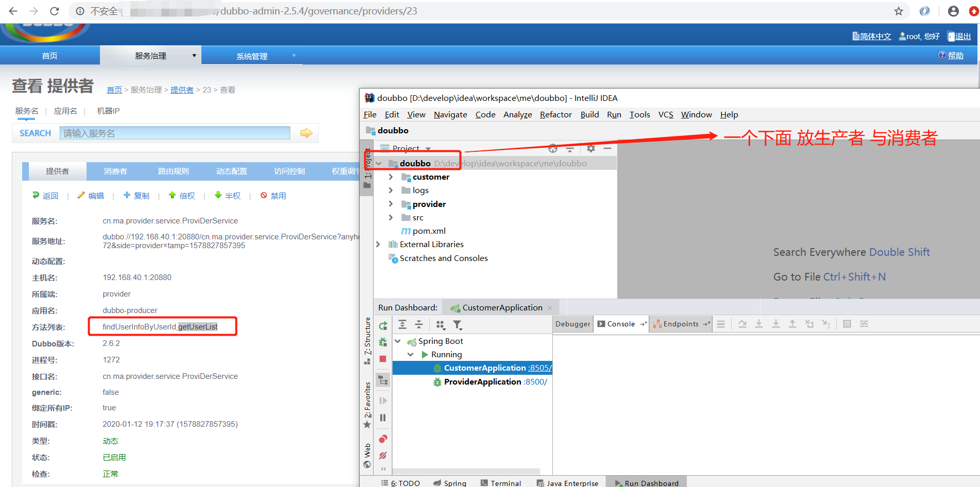Image resolution: width=980 pixels, height=487 pixels.
Task: Click the Step Out up-arrow icon
Action: click(792, 324)
